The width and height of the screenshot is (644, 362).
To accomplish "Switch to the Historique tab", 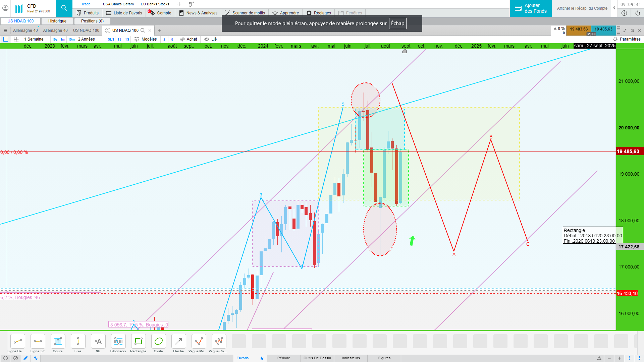I will click(57, 21).
